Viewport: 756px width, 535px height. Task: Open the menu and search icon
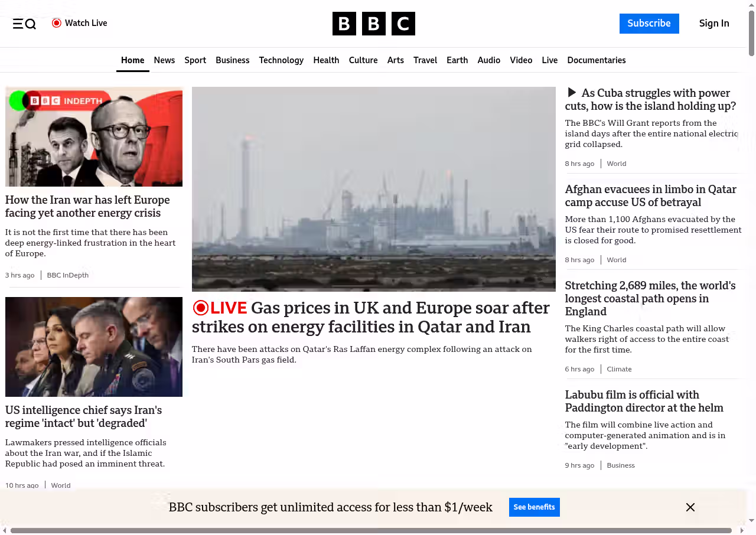coord(24,24)
